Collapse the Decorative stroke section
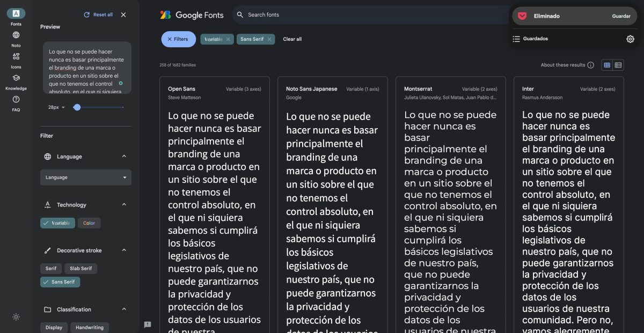The height and width of the screenshot is (333, 644). point(124,250)
